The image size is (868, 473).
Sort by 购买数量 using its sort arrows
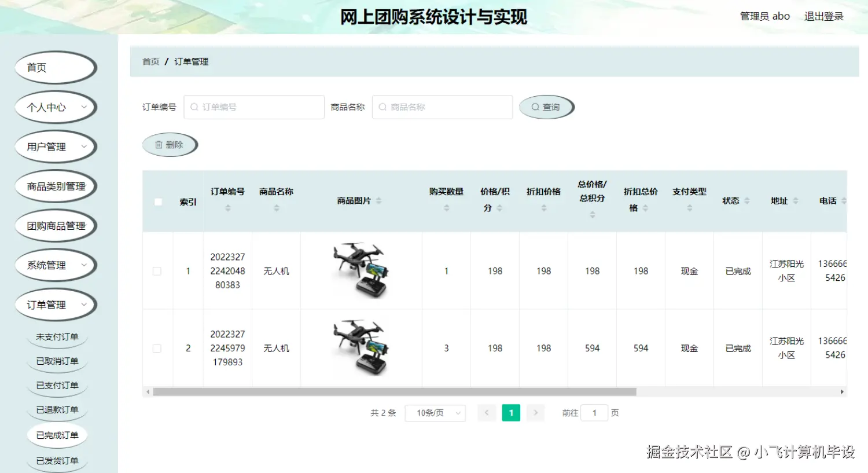446,208
